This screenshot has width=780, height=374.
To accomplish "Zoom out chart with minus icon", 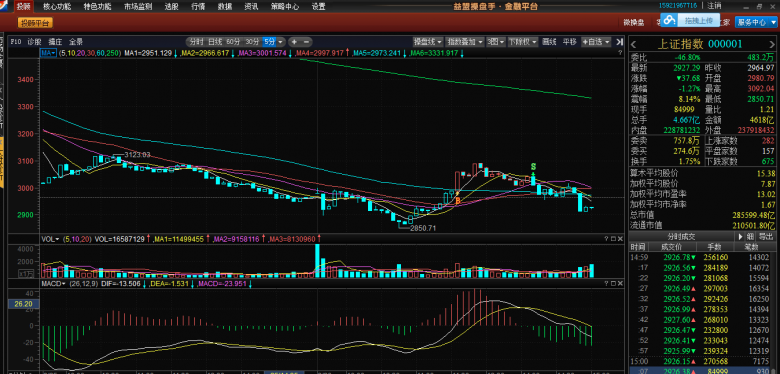I will point(306,42).
